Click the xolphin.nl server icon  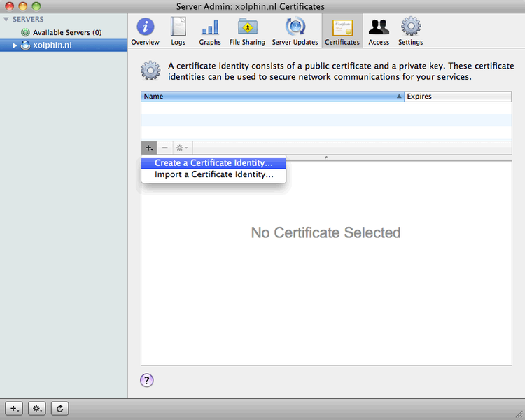(x=25, y=45)
